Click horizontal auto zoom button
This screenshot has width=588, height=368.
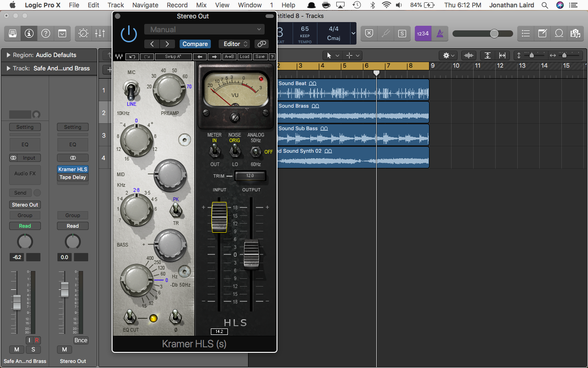[x=502, y=55]
